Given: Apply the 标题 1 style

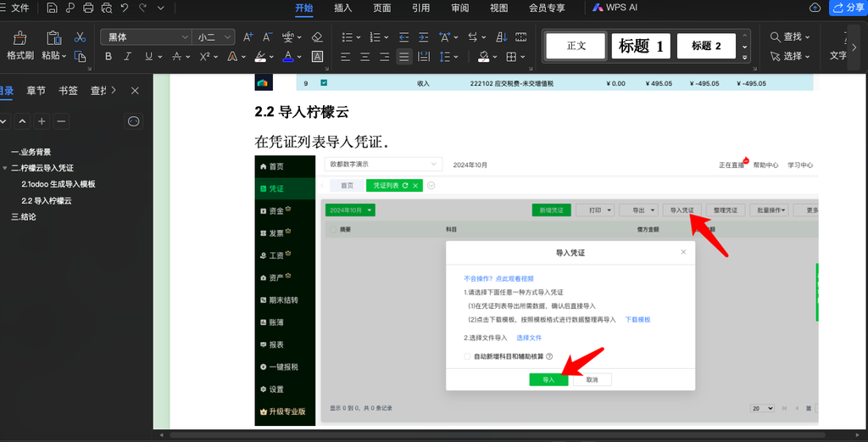Looking at the screenshot, I should tap(641, 46).
